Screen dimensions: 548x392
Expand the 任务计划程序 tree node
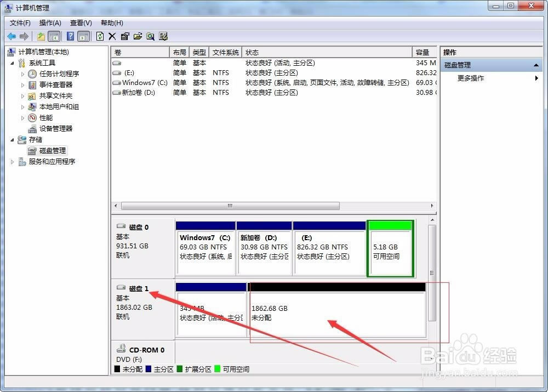(x=23, y=74)
